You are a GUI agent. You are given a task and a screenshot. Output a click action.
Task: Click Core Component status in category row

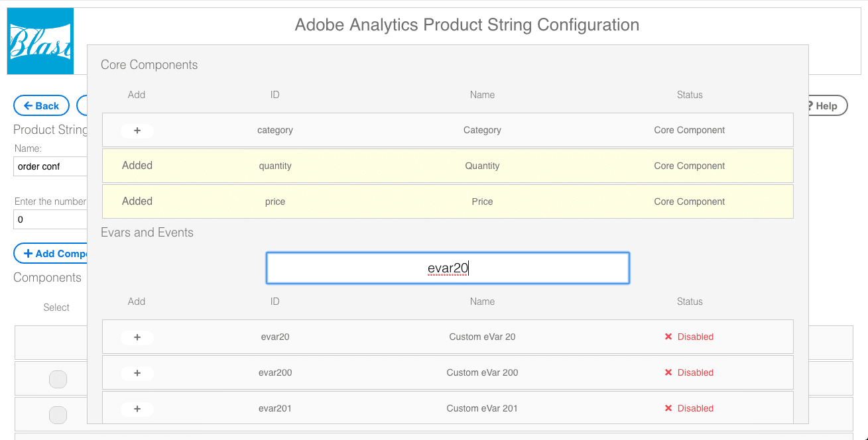(690, 131)
